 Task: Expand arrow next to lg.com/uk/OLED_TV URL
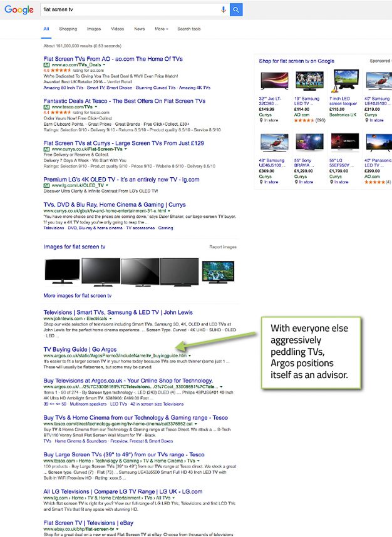(107, 185)
